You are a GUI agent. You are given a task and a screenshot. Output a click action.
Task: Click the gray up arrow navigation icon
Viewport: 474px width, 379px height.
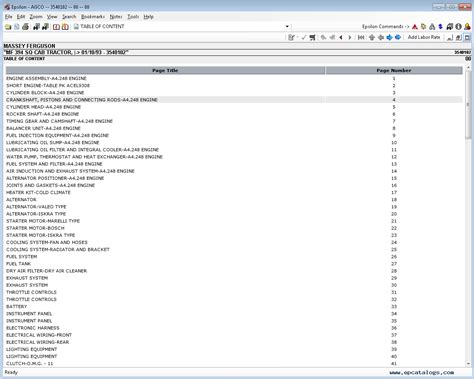point(372,37)
